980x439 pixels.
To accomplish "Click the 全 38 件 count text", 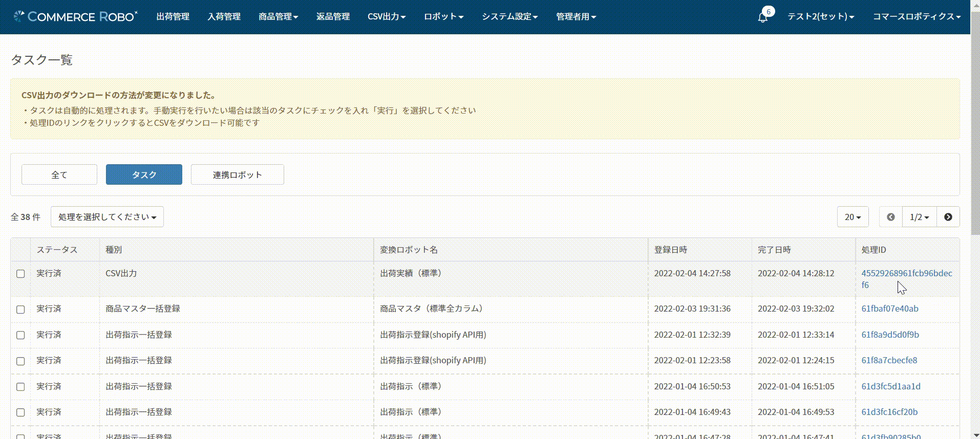I will (26, 217).
